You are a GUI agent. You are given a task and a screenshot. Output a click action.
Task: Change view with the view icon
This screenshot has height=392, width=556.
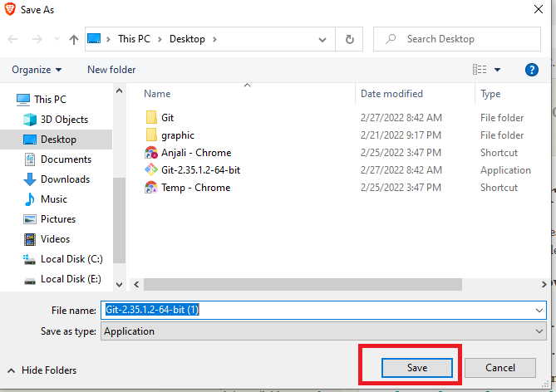[480, 70]
